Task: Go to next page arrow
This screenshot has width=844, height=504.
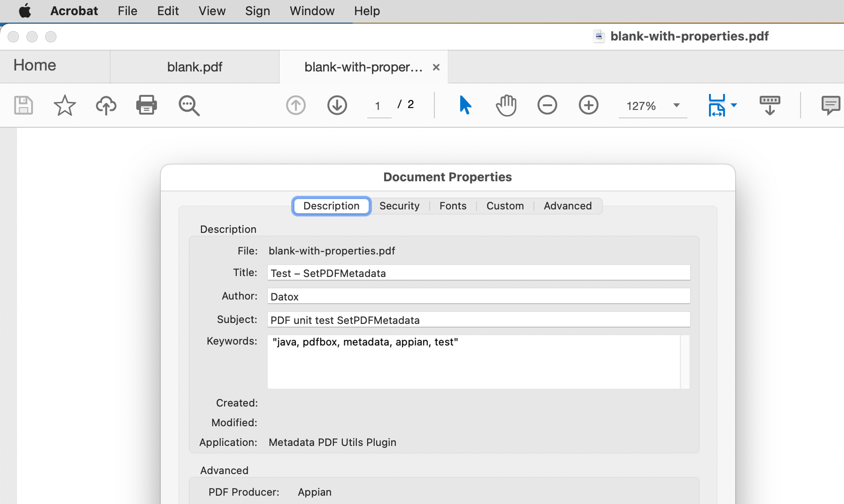Action: tap(337, 105)
